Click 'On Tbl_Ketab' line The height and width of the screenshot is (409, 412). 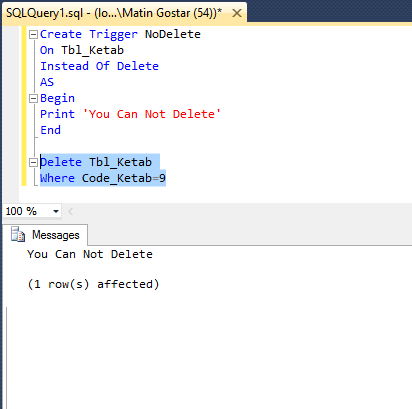click(x=82, y=50)
